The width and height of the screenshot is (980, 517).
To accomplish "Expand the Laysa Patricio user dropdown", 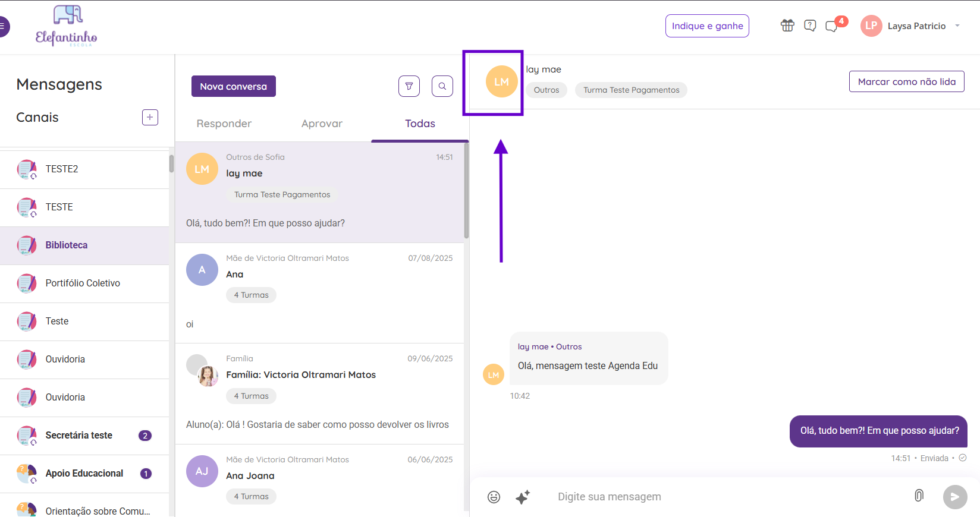I will (957, 26).
